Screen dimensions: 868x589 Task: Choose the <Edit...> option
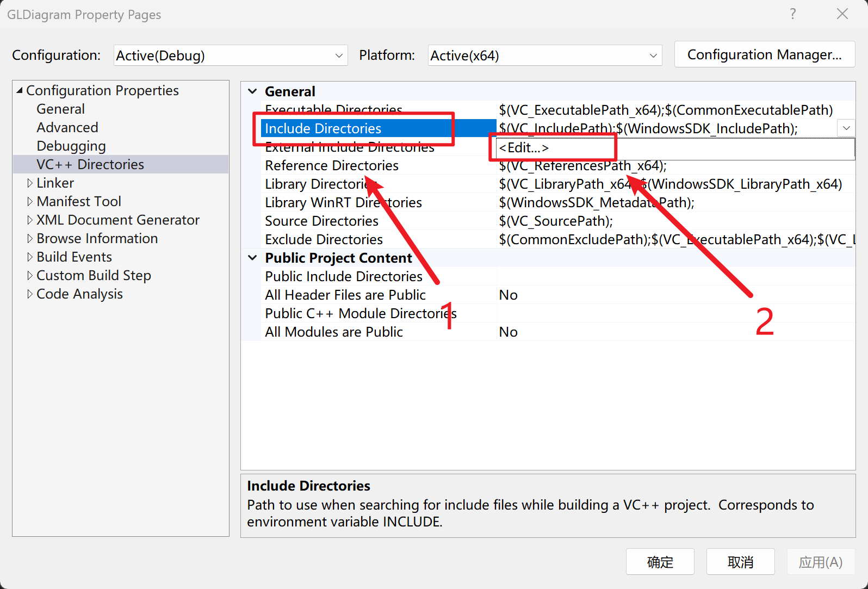pyautogui.click(x=524, y=147)
